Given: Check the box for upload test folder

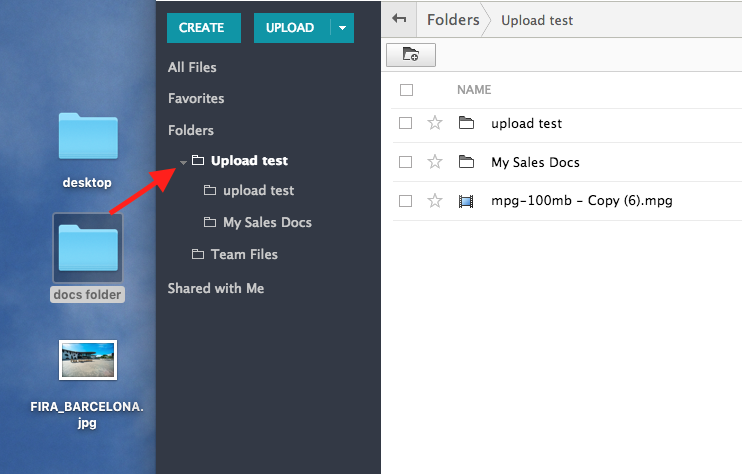Looking at the screenshot, I should [405, 123].
